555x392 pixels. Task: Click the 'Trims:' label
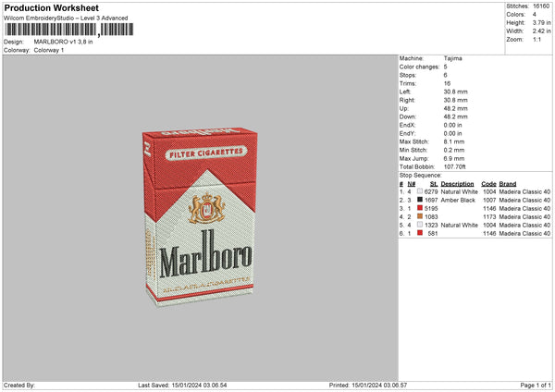pos(408,83)
